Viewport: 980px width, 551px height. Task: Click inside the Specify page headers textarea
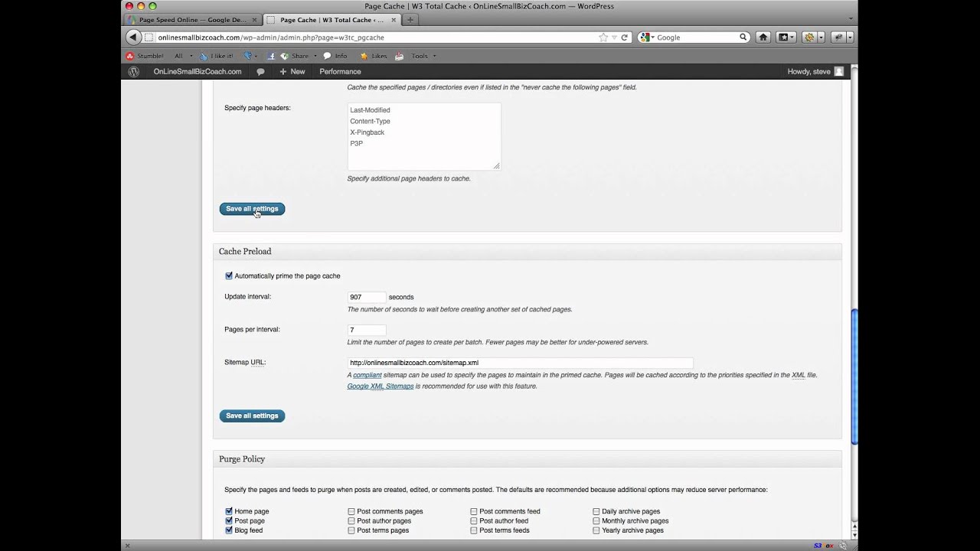point(424,136)
